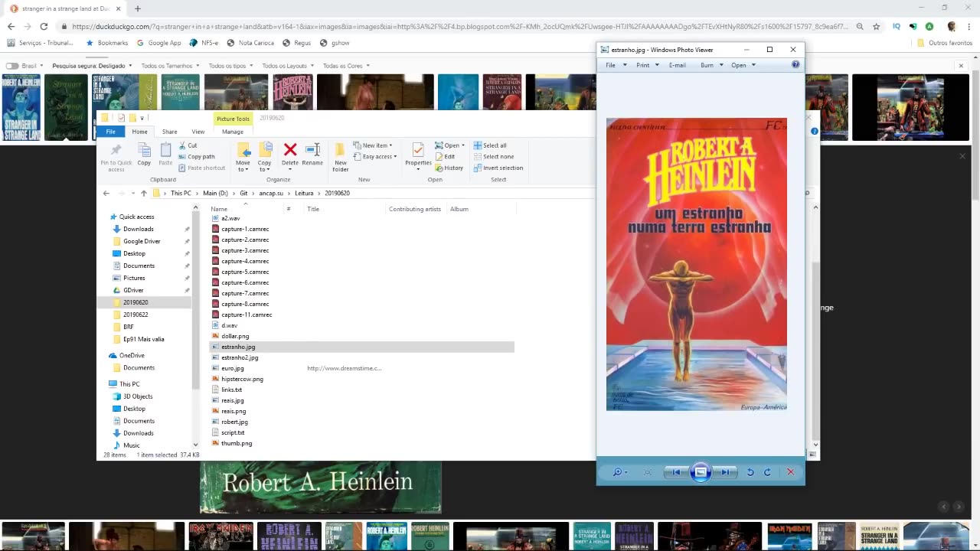Open the Todos os Tamanhos filter dropdown
The image size is (980, 551).
tap(169, 66)
